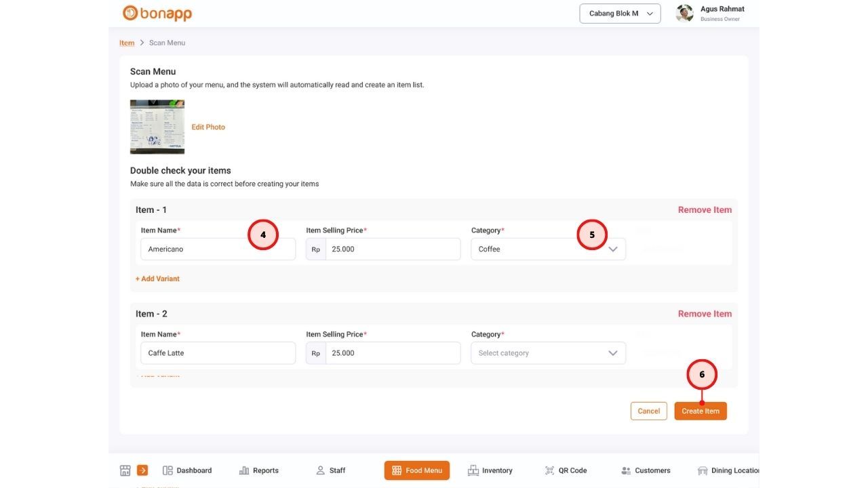Click the Caffe Latte item name field
This screenshot has width=868, height=488.
point(218,353)
